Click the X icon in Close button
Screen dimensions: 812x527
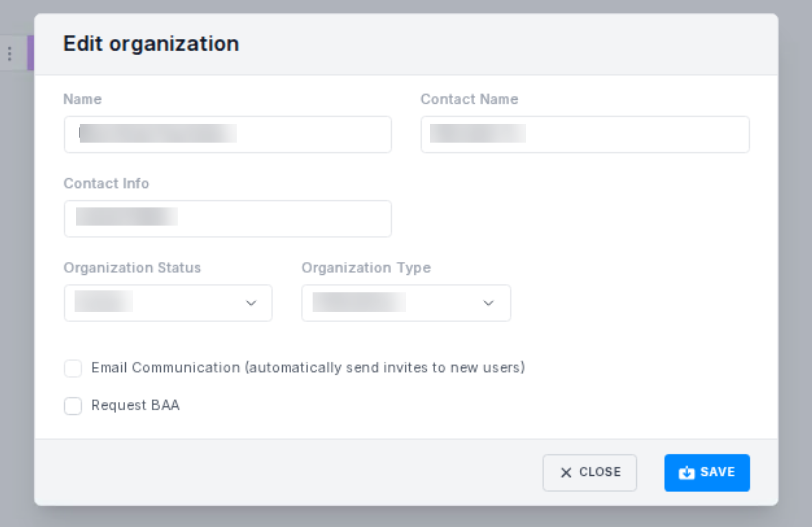566,473
